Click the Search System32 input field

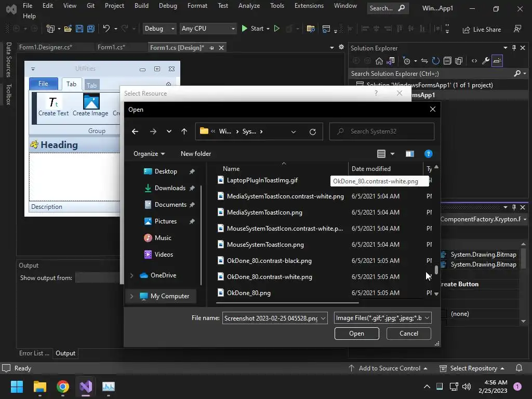(x=382, y=131)
